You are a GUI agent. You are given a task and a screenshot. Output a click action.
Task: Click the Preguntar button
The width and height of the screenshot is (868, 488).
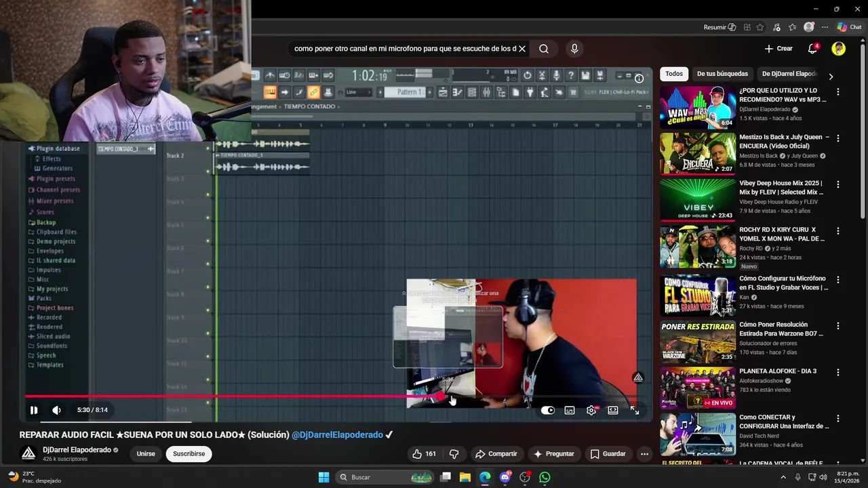554,454
